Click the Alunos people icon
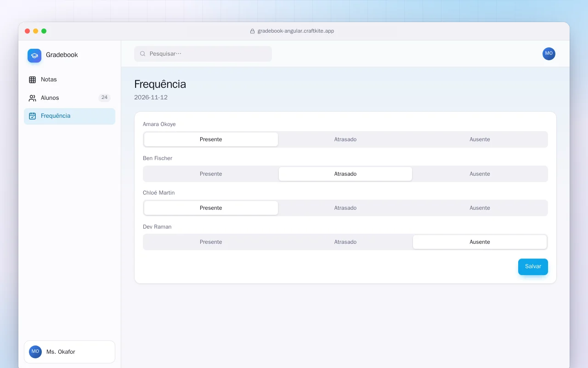 [32, 98]
